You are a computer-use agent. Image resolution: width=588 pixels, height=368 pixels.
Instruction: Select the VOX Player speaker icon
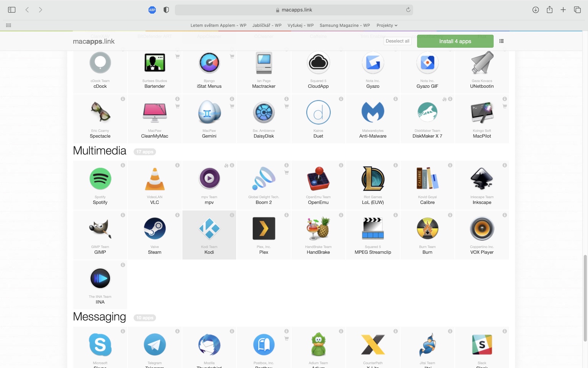(482, 228)
